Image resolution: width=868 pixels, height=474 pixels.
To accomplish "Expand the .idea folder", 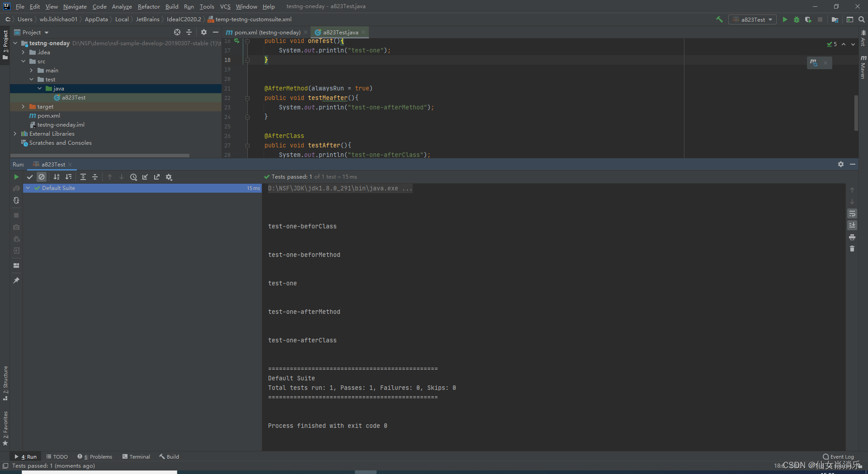I will click(x=23, y=52).
